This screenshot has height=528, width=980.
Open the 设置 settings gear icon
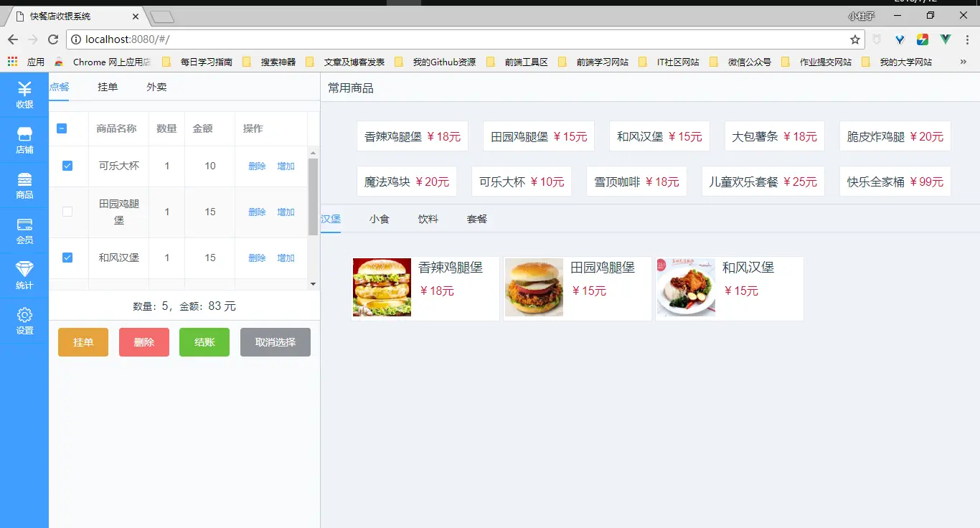(24, 315)
